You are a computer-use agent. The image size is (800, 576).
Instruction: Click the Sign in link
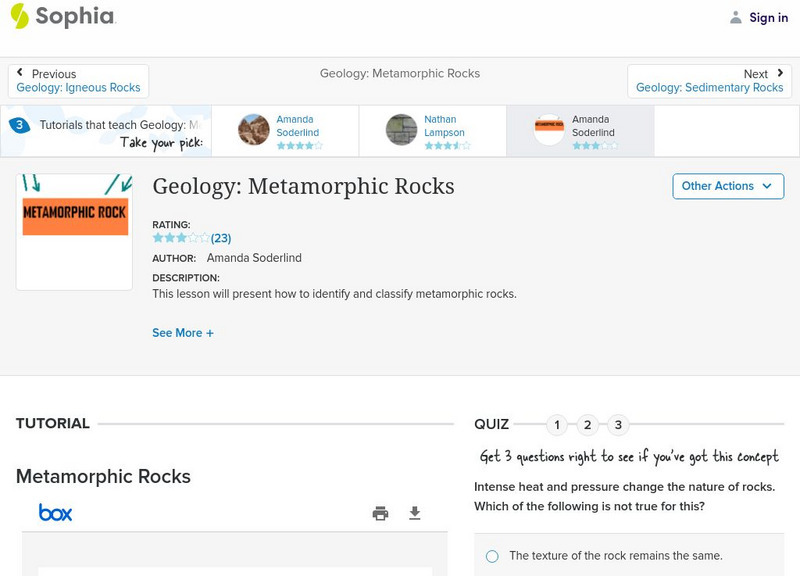click(768, 17)
